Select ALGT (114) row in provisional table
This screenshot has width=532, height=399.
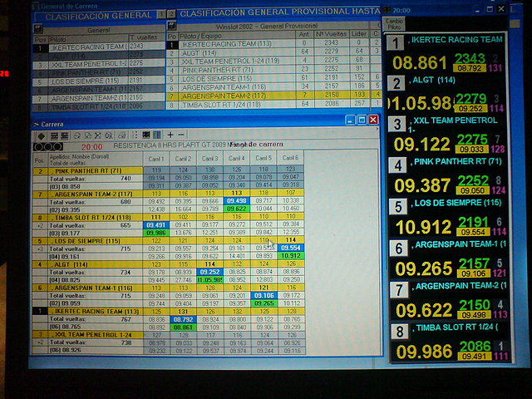(273, 52)
